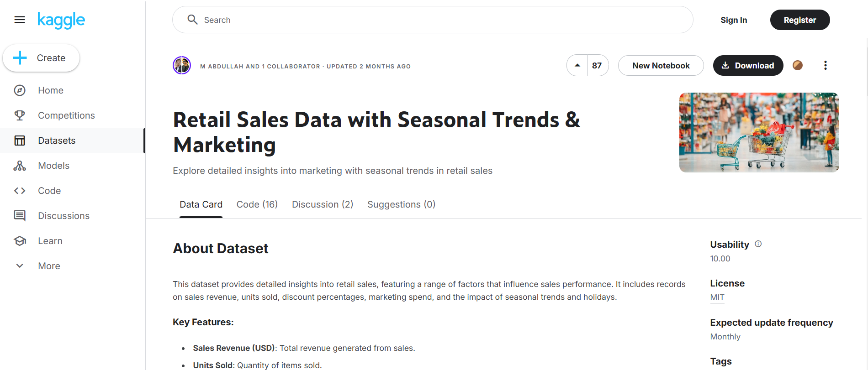The height and width of the screenshot is (370, 868).
Task: Switch to the Discussion (2) tab
Action: click(323, 204)
